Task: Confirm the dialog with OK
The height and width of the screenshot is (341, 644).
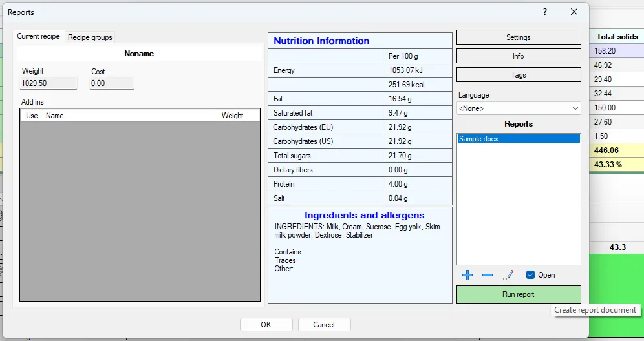Action: (266, 325)
